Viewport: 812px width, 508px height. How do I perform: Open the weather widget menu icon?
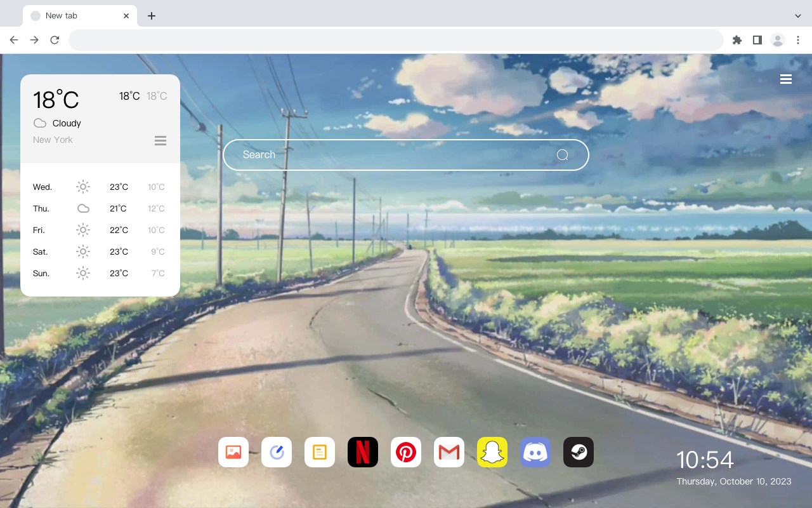pyautogui.click(x=160, y=140)
